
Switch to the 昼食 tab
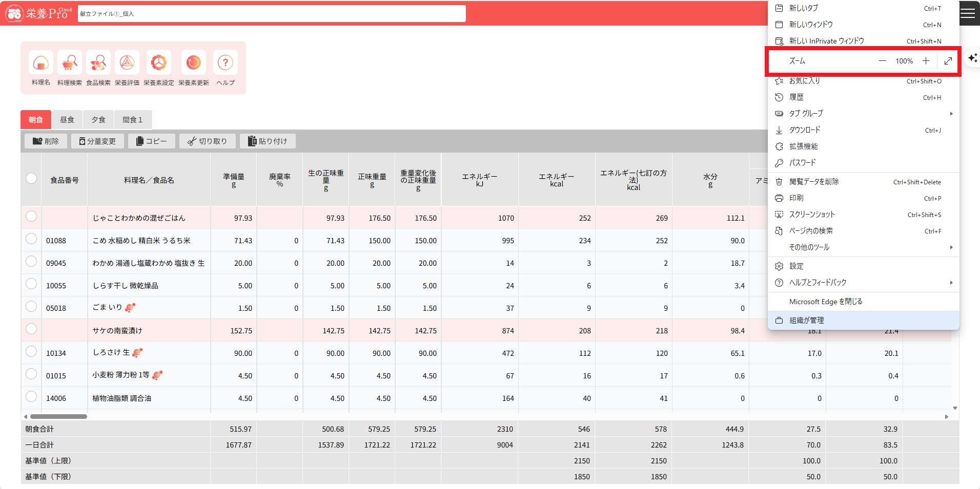pos(67,120)
